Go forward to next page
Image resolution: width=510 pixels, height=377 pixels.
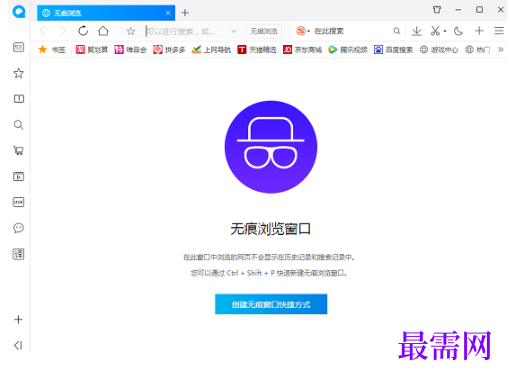[x=63, y=31]
